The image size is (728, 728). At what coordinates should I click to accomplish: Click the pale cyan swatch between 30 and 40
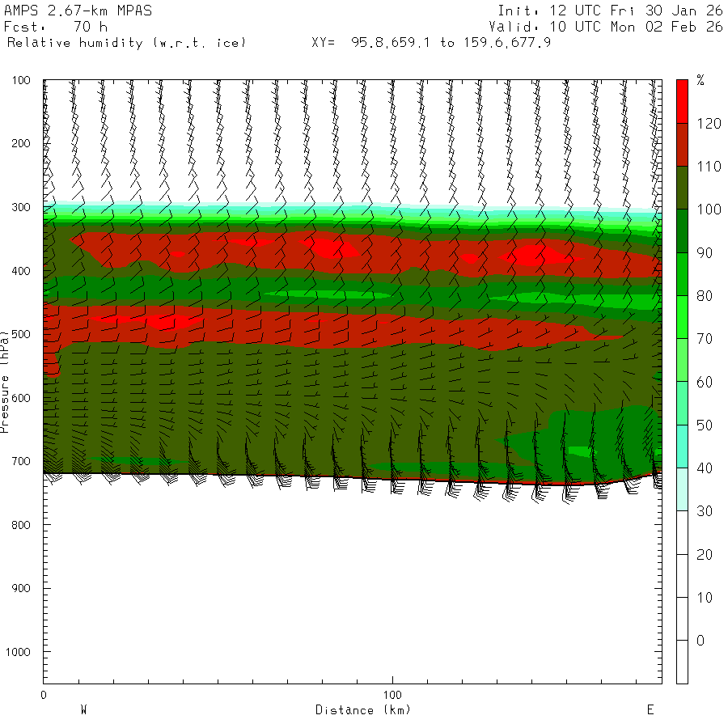[x=682, y=489]
